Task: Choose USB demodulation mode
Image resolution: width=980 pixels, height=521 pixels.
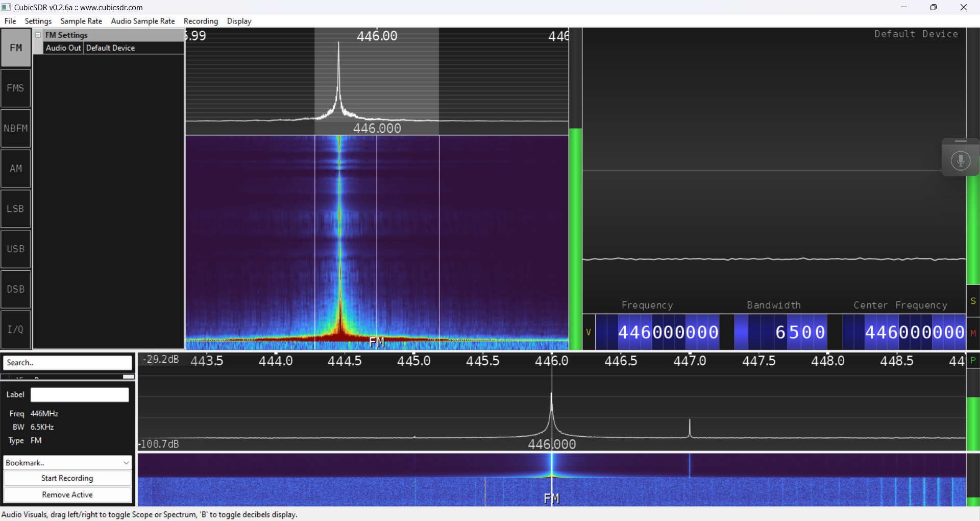Action: coord(16,249)
